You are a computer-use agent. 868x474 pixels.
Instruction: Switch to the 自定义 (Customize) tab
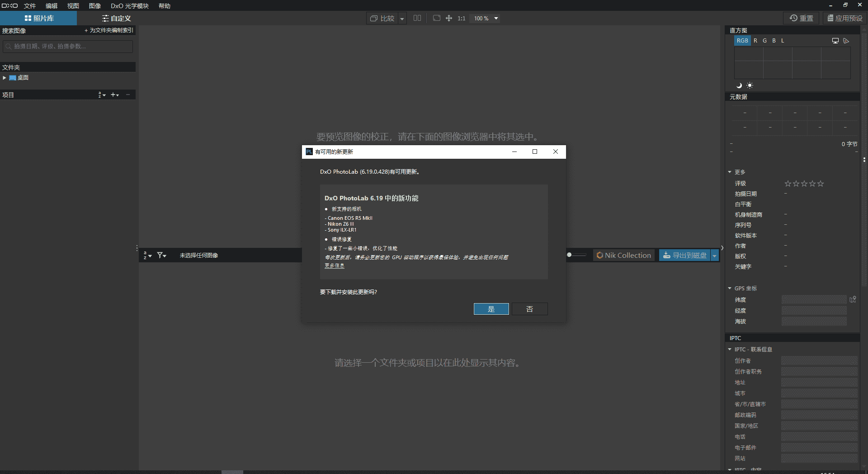click(x=116, y=18)
